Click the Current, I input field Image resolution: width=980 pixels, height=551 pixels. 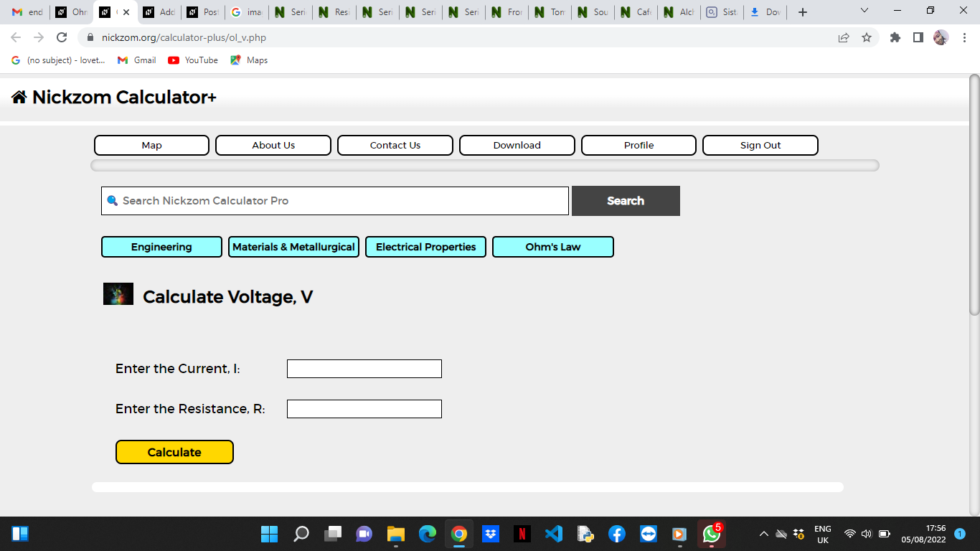(x=364, y=369)
